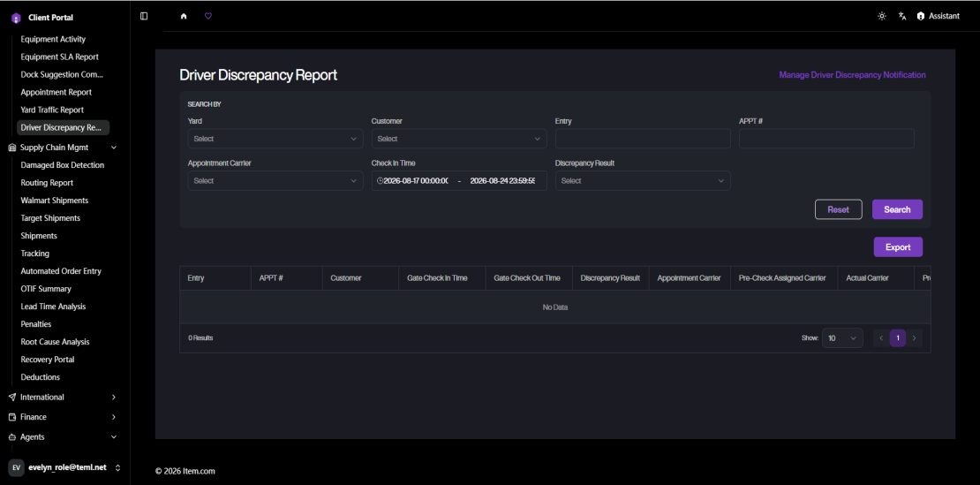
Task: Open Yard Traffic Report
Action: point(52,110)
